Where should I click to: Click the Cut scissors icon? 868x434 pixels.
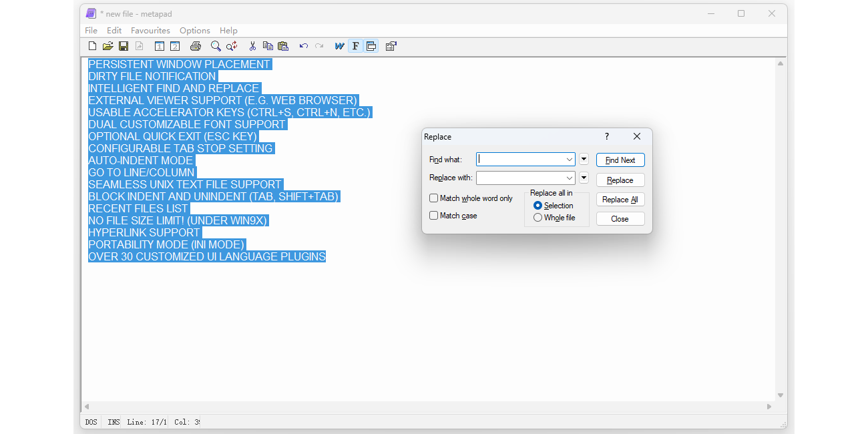[252, 46]
